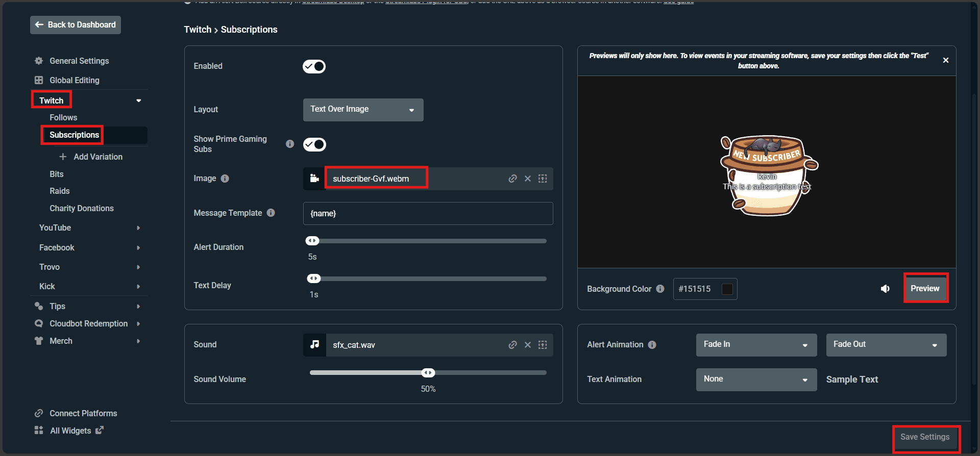The image size is (980, 456).
Task: Select Subscriptions in the sidebar
Action: coord(75,135)
